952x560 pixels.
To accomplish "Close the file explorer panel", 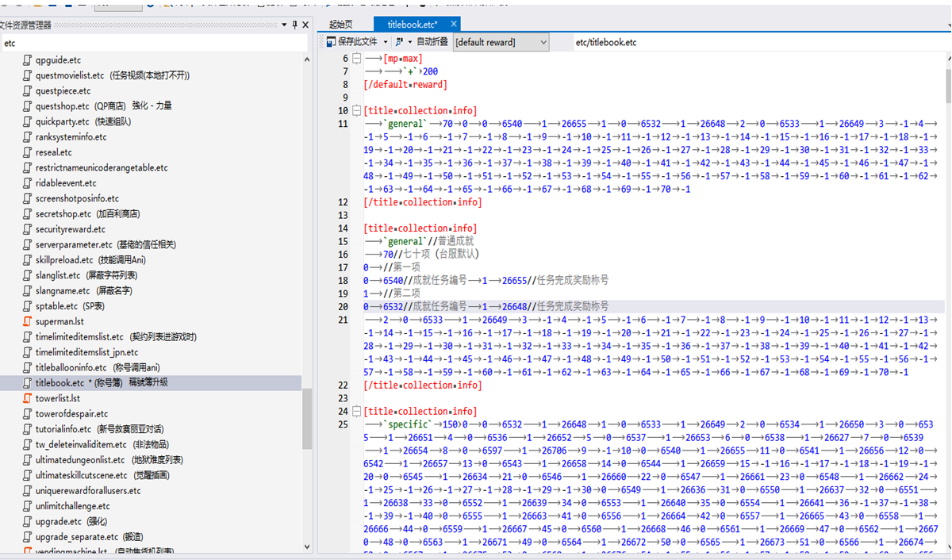I will 305,25.
